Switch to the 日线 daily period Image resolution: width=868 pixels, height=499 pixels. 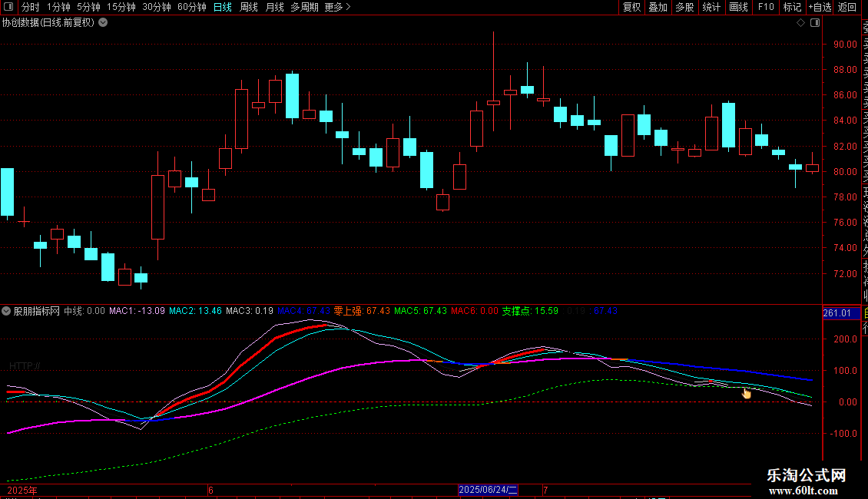pos(222,8)
